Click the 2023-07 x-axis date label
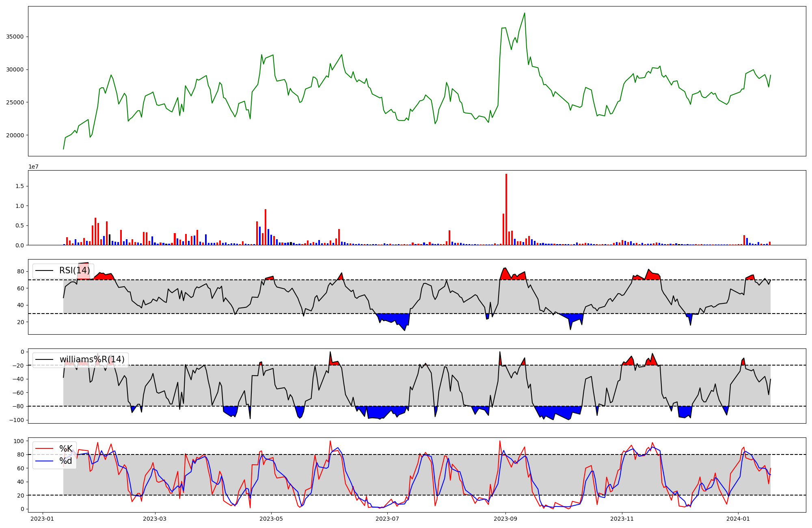This screenshot has height=528, width=812. tap(388, 519)
